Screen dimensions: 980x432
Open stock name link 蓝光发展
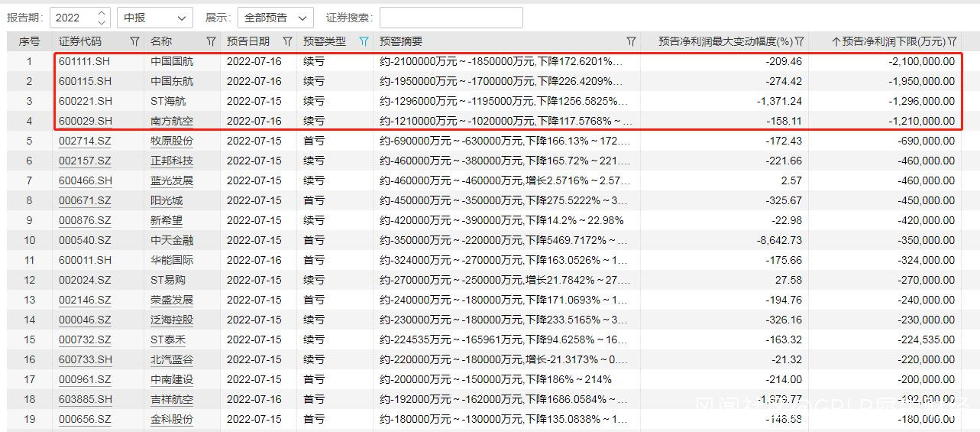[172, 180]
